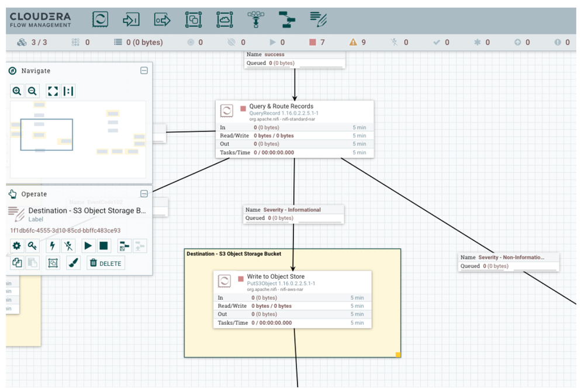The height and width of the screenshot is (392, 584).
Task: Choose the Remote Process Group cloud icon
Action: pos(224,20)
